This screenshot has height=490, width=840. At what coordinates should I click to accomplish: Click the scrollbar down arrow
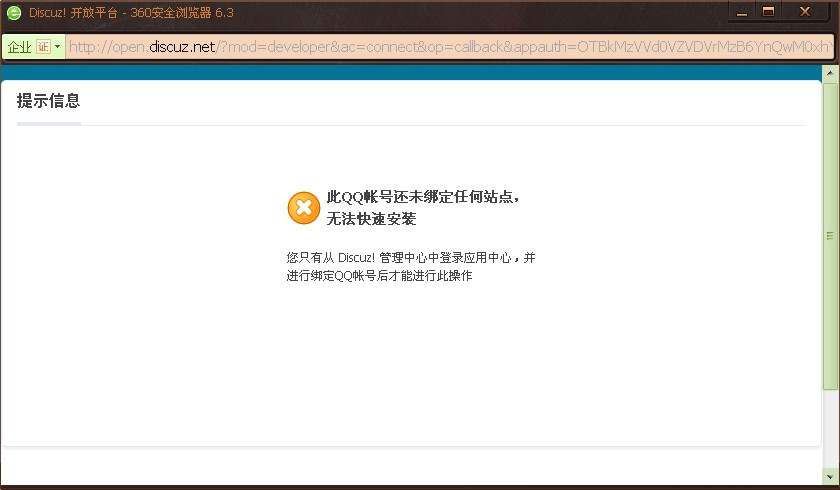(x=830, y=476)
